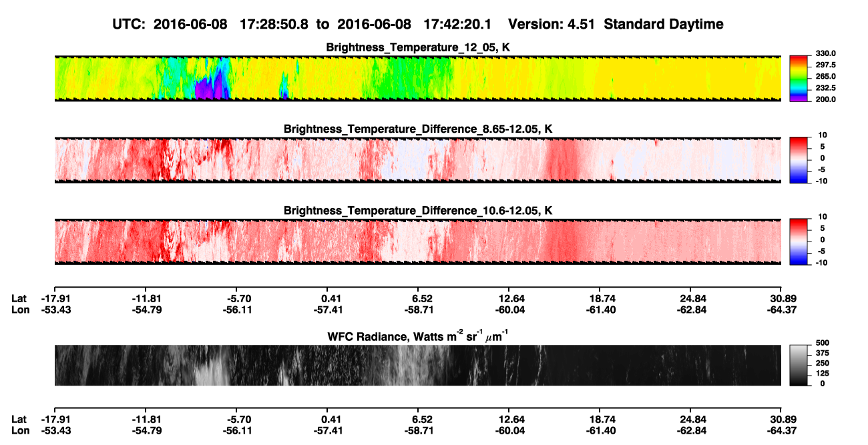The height and width of the screenshot is (445, 868).
Task: Click the red-blue colorbar beside the 8.65-12.05 panel
Action: click(x=799, y=159)
